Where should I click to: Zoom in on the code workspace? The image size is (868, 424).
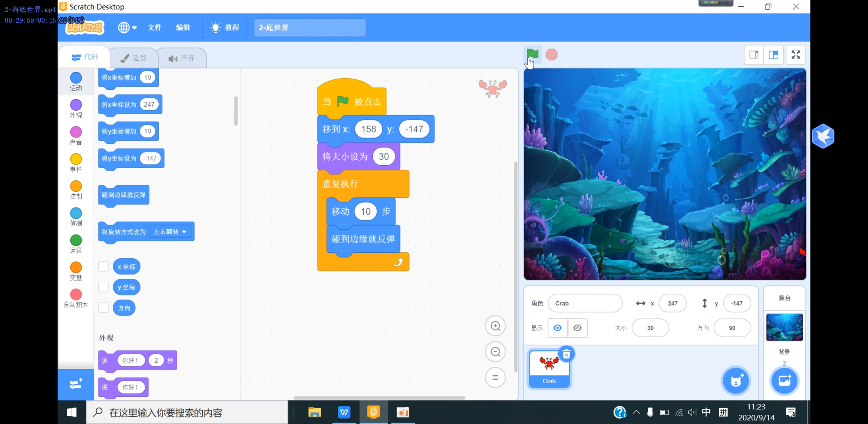coord(495,326)
